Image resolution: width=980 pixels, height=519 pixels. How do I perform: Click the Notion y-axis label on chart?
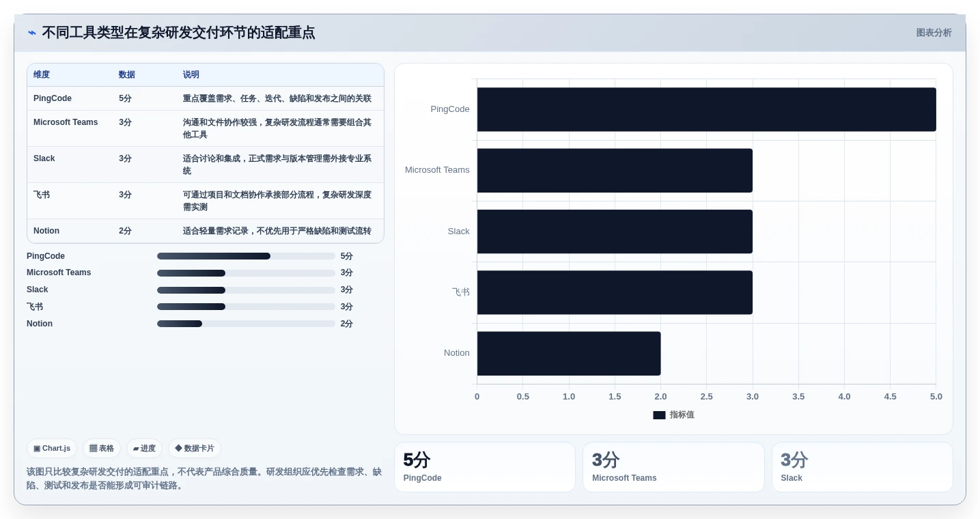click(x=457, y=353)
